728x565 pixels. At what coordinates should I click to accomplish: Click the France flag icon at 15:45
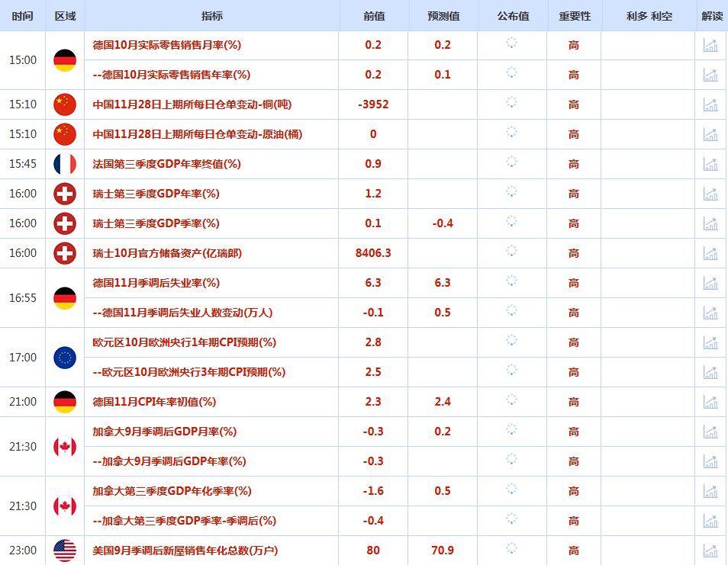(65, 164)
